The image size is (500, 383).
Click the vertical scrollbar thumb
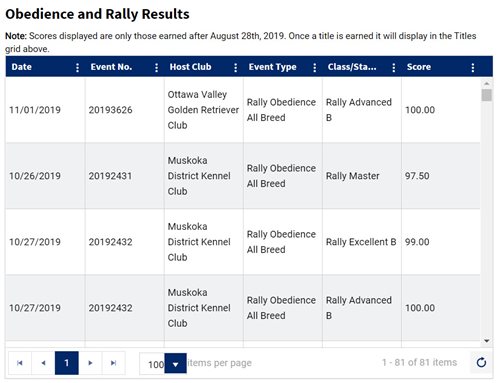point(487,95)
